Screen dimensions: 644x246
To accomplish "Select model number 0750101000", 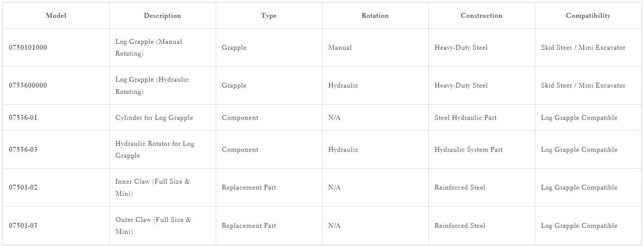I will pyautogui.click(x=28, y=47).
